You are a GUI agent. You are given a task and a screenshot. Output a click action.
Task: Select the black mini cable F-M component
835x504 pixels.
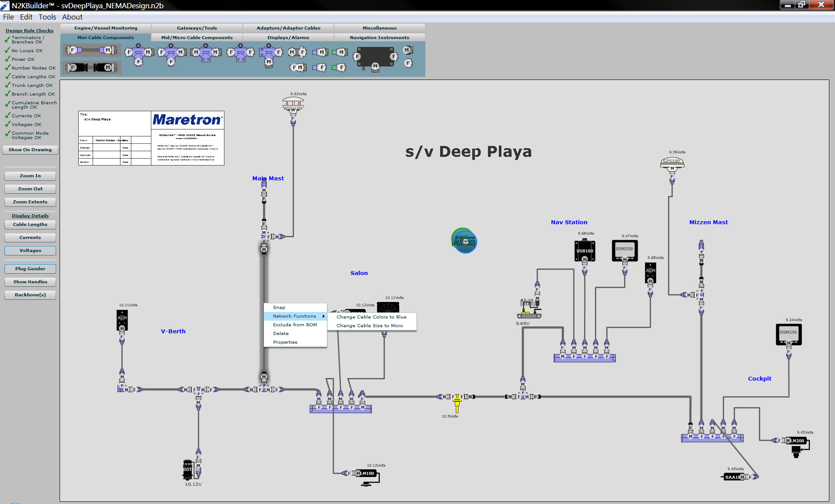[x=91, y=67]
